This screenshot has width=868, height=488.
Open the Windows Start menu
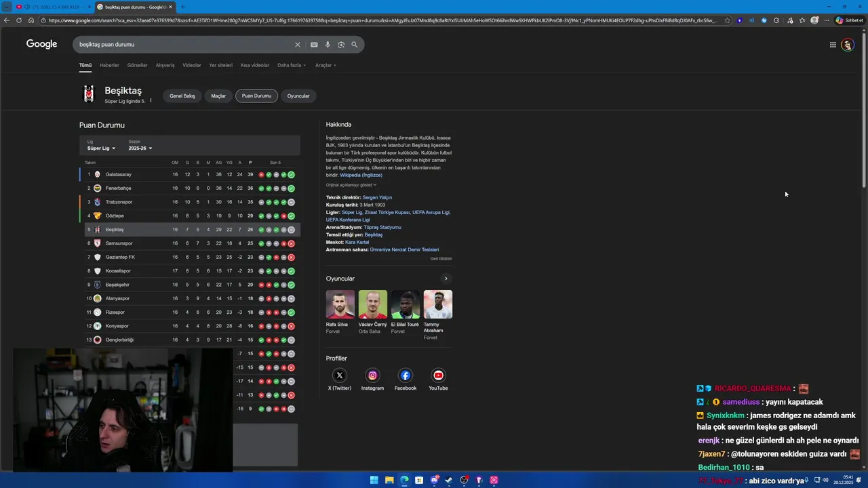point(374,480)
